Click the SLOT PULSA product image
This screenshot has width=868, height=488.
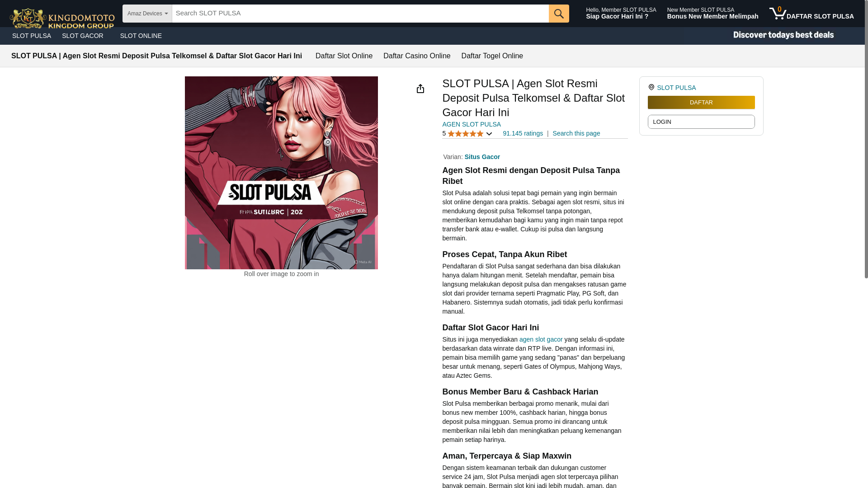click(281, 173)
